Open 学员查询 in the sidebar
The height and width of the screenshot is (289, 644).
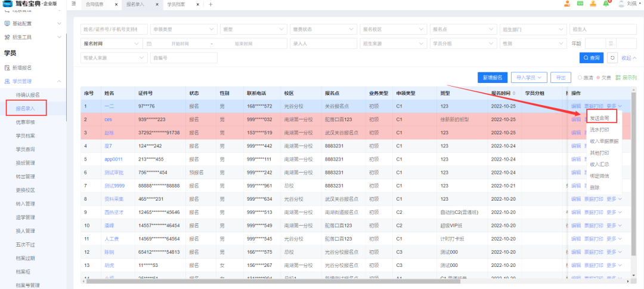tap(26, 149)
